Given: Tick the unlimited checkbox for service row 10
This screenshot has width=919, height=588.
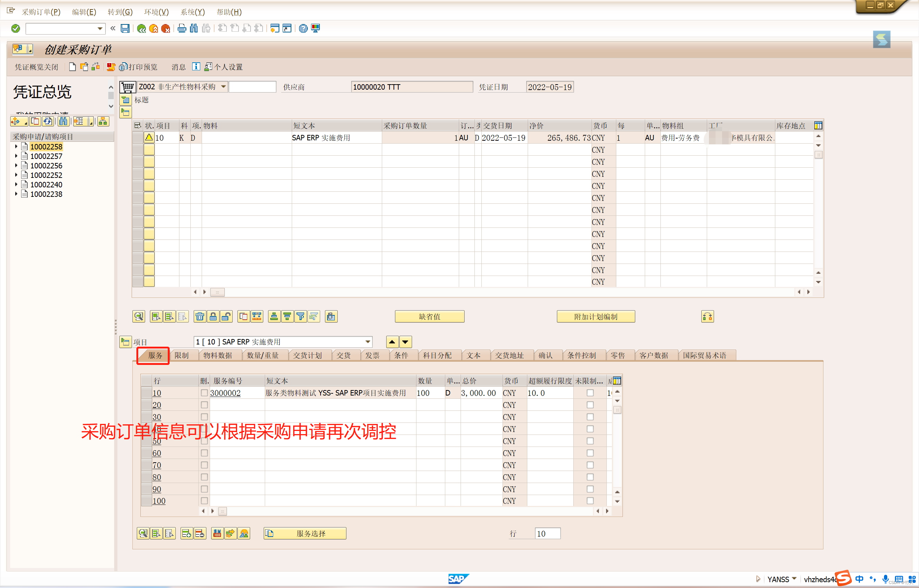Looking at the screenshot, I should (x=590, y=393).
